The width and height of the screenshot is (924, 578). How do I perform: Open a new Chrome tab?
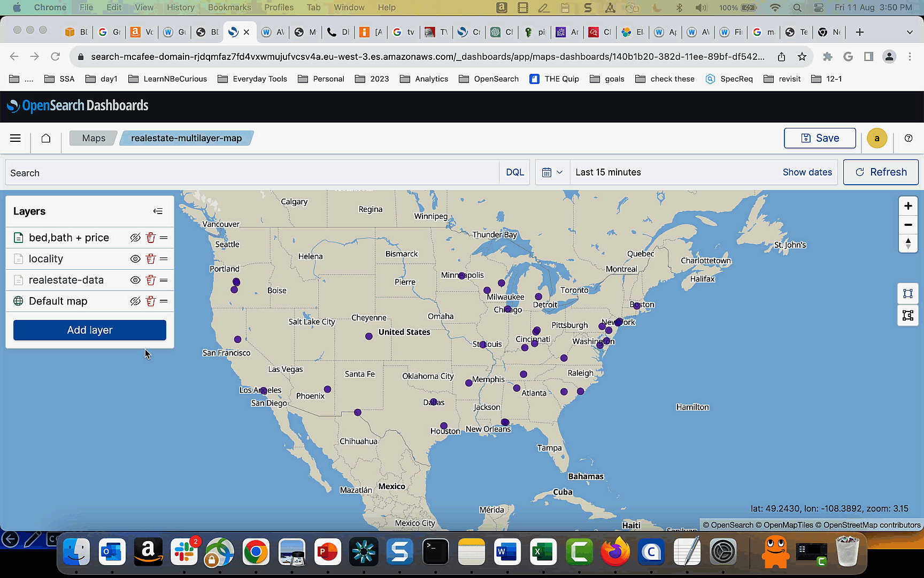coord(860,32)
